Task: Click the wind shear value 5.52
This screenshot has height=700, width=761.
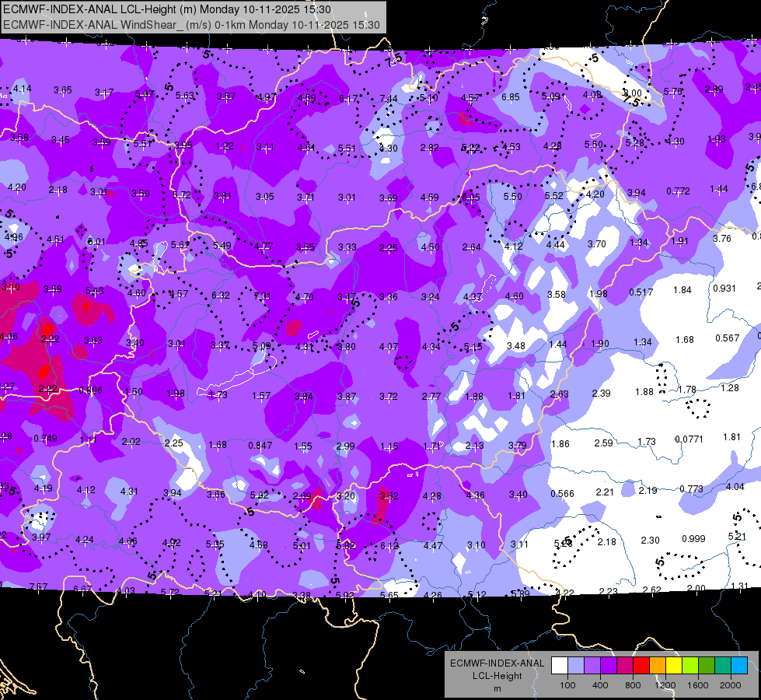Action: point(553,196)
